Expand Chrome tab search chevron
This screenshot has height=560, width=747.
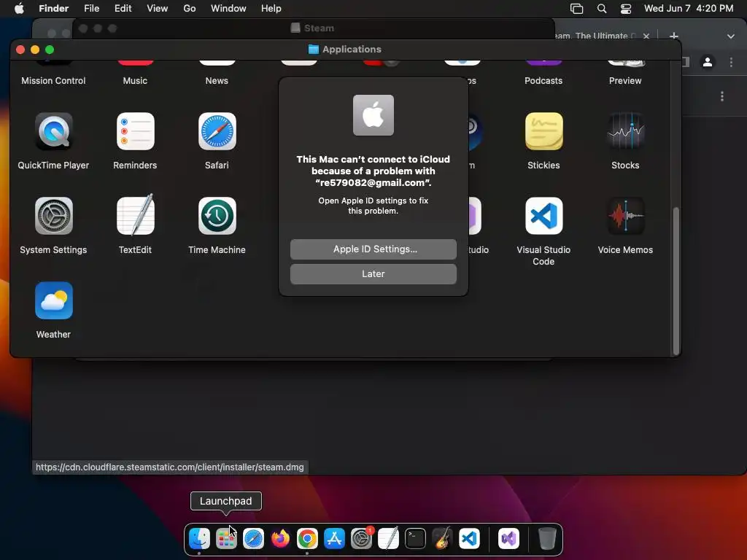730,36
